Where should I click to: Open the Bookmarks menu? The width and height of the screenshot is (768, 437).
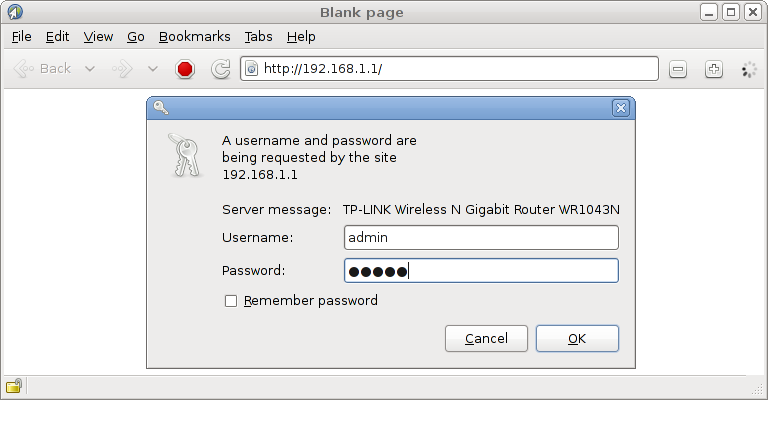coord(194,37)
